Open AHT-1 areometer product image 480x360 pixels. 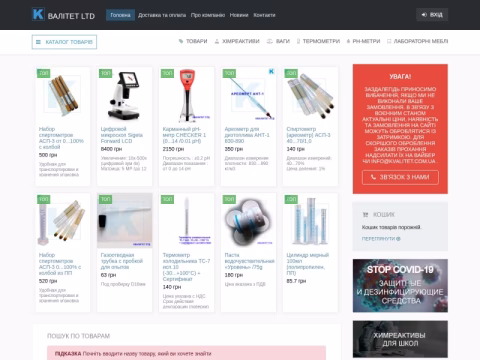[x=248, y=95]
